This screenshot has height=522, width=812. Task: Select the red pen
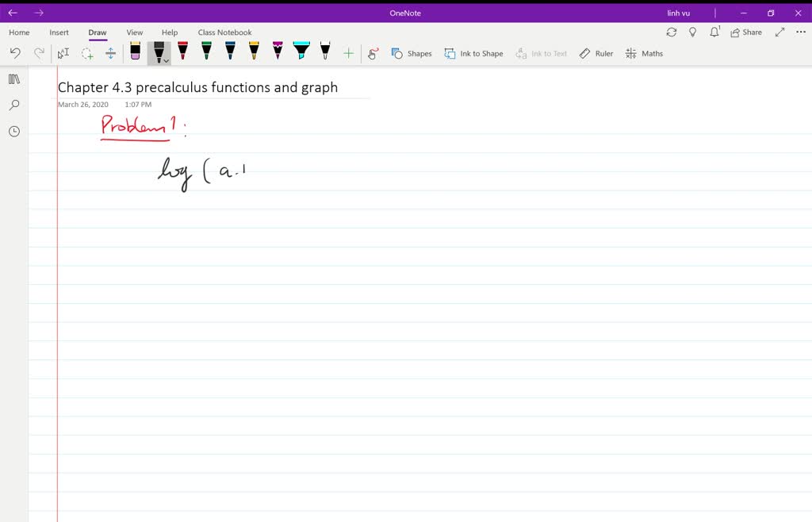pyautogui.click(x=182, y=52)
